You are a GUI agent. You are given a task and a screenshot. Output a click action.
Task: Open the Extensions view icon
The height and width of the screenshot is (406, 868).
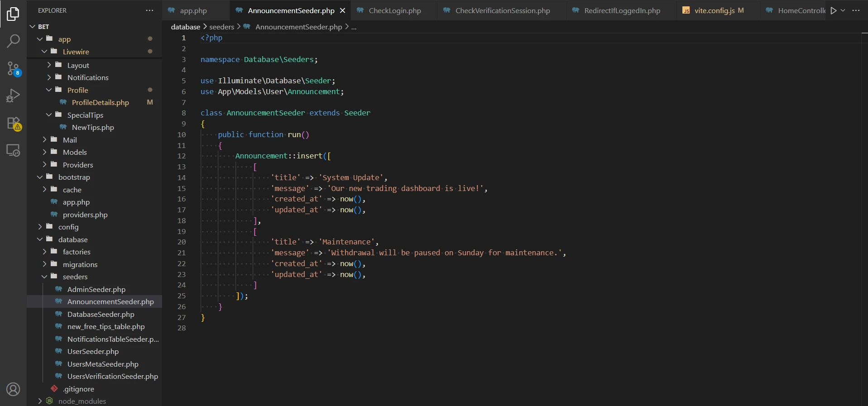(13, 123)
